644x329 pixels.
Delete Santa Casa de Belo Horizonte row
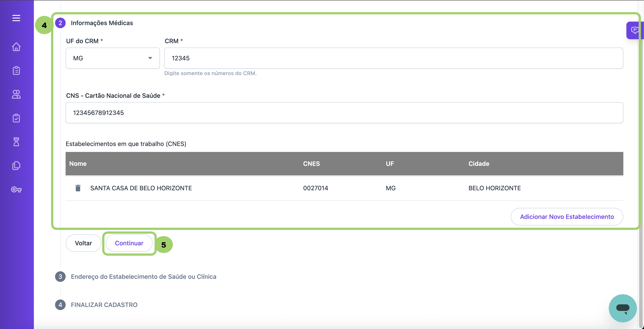click(78, 188)
